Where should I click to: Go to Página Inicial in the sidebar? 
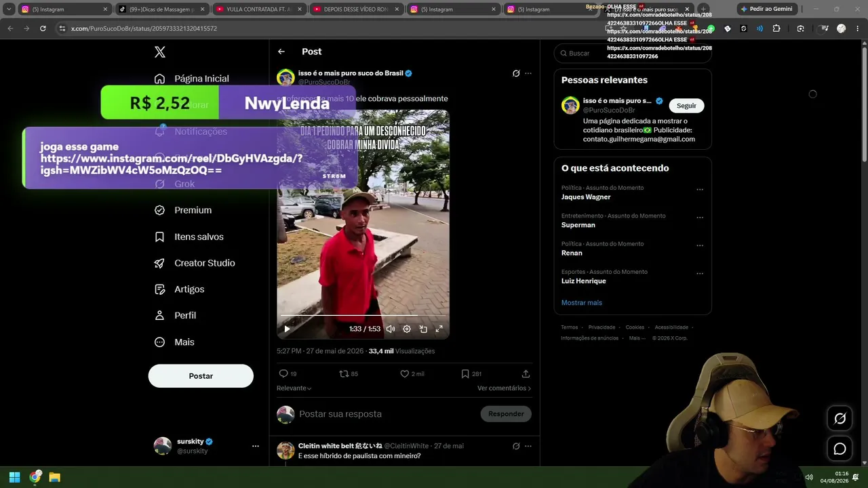click(x=192, y=79)
